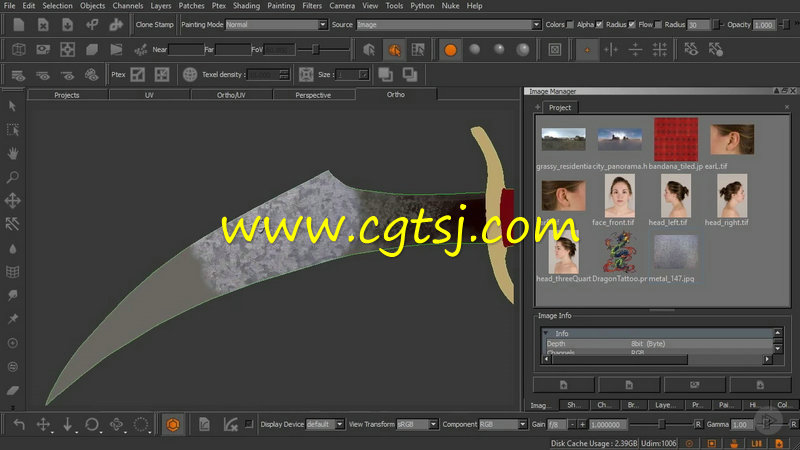Image resolution: width=800 pixels, height=450 pixels.
Task: Select the vertical mirror painting icon
Action: pyautogui.click(x=611, y=49)
